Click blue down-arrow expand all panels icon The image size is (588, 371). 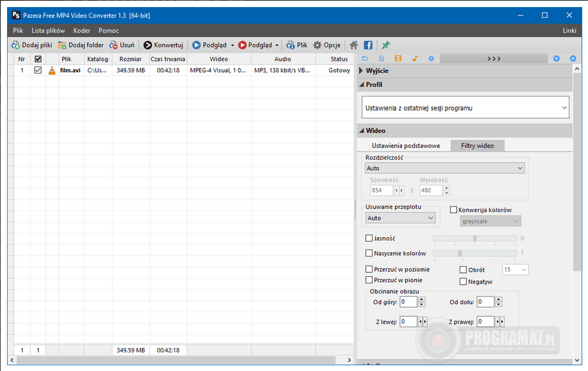[557, 58]
